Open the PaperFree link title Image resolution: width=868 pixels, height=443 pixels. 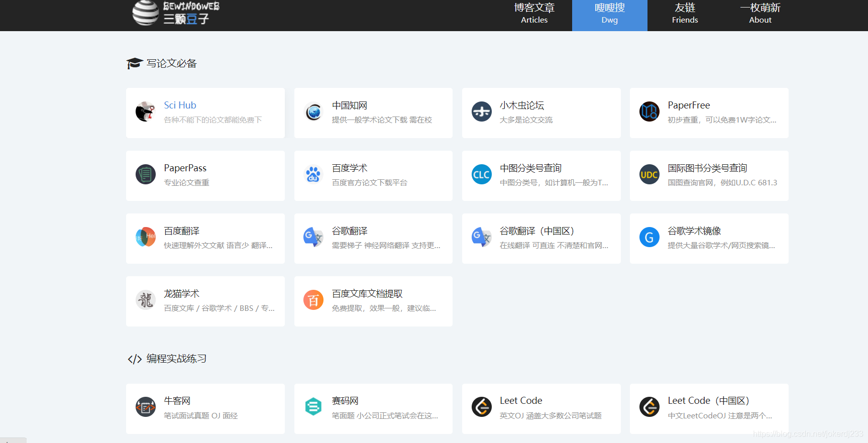(689, 105)
